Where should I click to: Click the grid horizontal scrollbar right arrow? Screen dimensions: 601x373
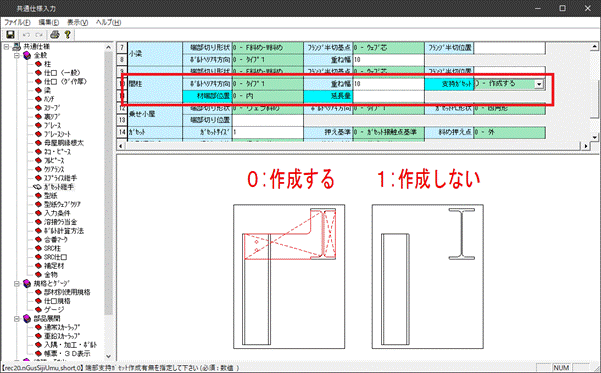point(585,146)
